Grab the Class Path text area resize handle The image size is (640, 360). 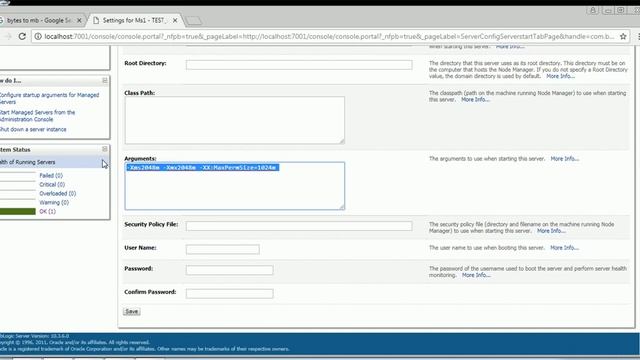tap(342, 141)
